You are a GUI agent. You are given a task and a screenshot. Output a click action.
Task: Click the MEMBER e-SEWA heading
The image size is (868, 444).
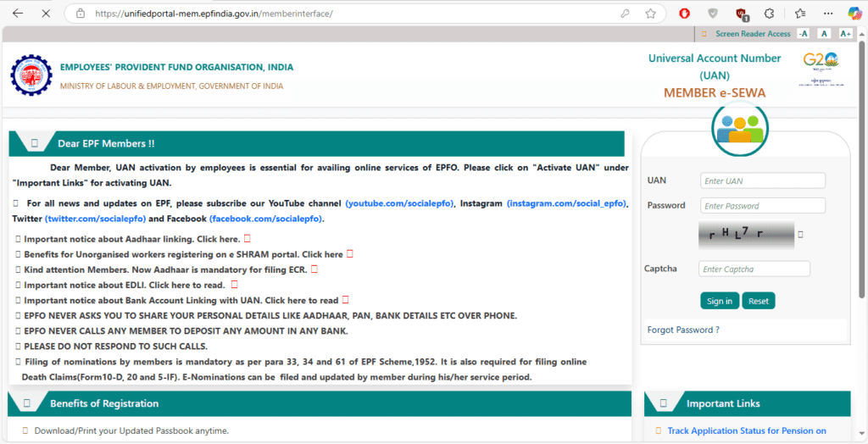[x=715, y=93]
